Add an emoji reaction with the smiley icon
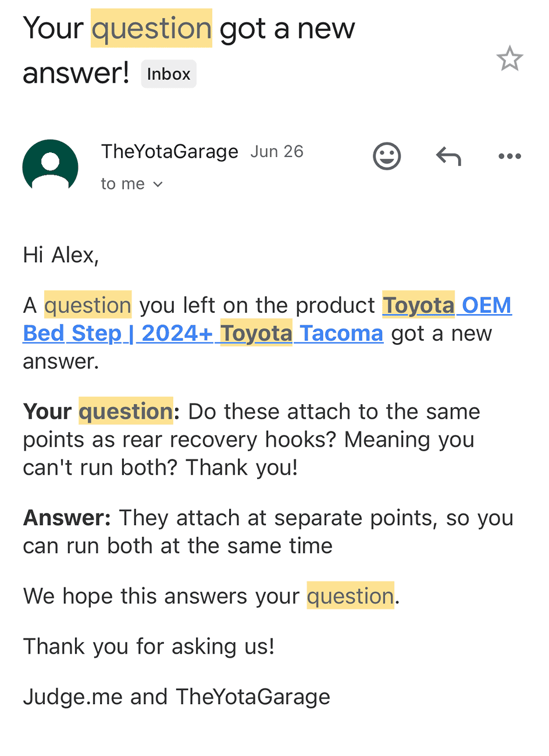Viewport: 549px width, 756px height. (387, 156)
